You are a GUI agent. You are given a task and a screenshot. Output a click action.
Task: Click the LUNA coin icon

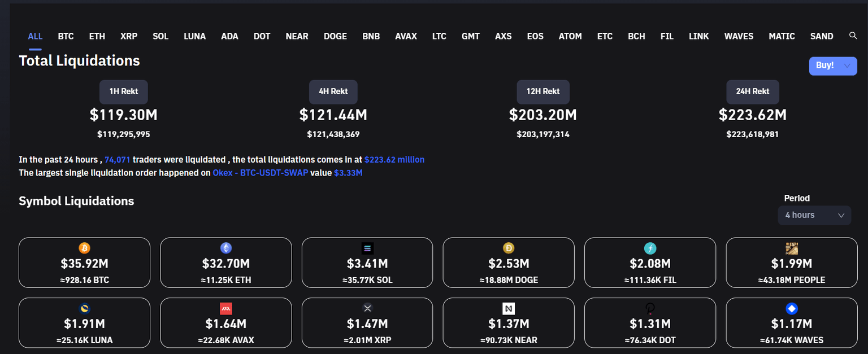84,308
